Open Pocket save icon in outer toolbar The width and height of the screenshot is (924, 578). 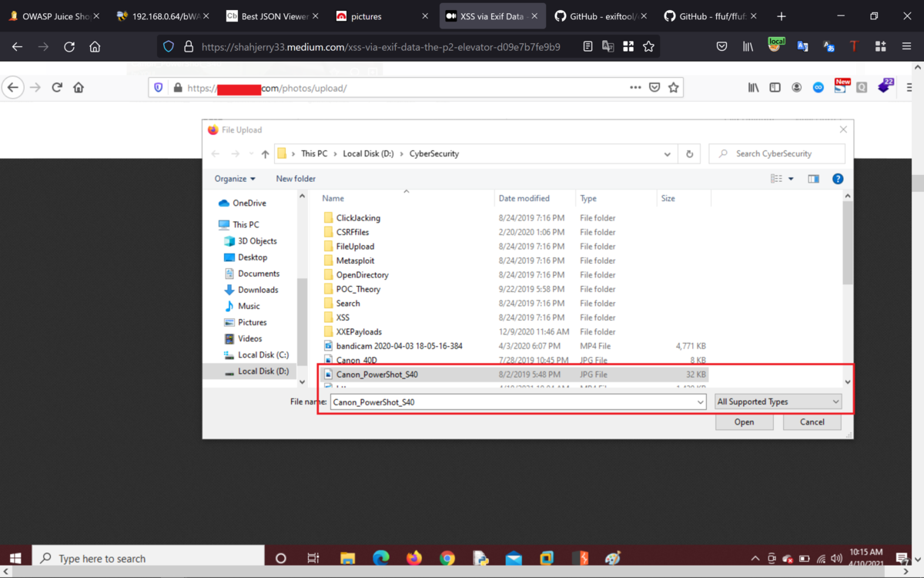[x=721, y=47]
